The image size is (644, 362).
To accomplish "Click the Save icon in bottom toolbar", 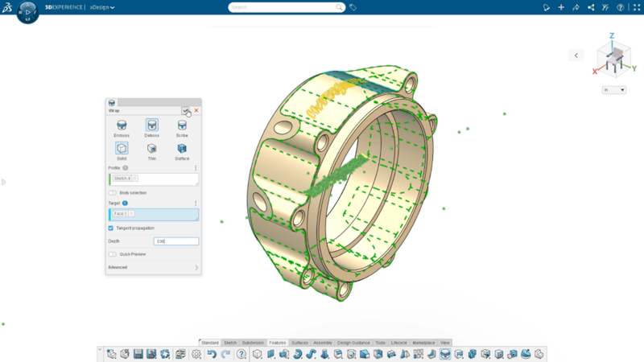I will (138, 354).
